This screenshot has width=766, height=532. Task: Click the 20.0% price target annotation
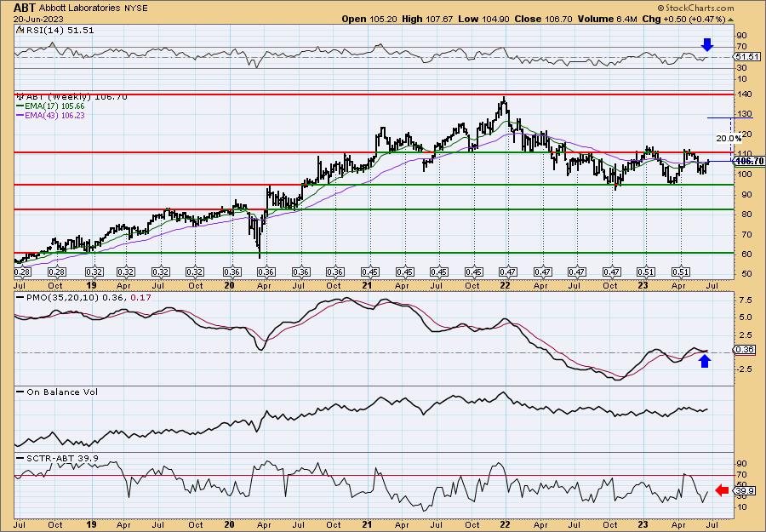coord(729,139)
